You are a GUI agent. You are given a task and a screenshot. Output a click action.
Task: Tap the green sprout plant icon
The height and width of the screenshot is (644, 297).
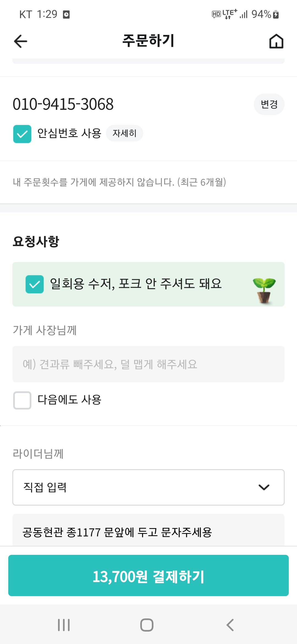click(x=264, y=290)
